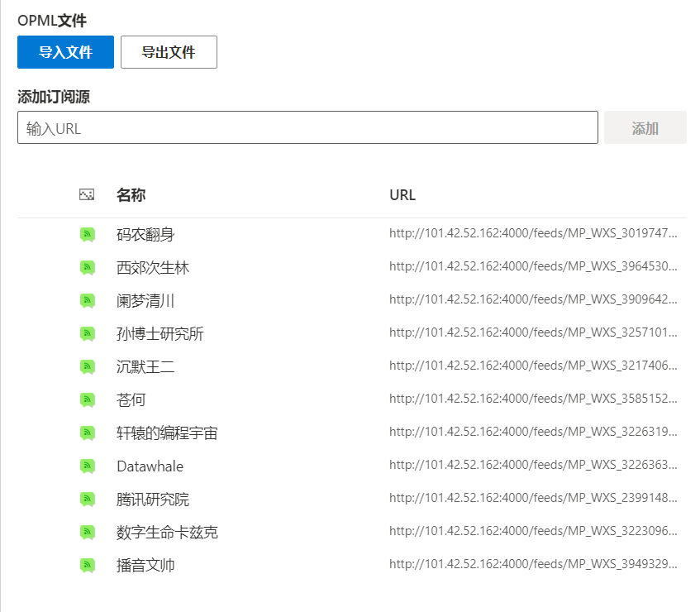Click the RSS icon beside 阑梦清川
This screenshot has height=612, width=700.
coord(88,300)
